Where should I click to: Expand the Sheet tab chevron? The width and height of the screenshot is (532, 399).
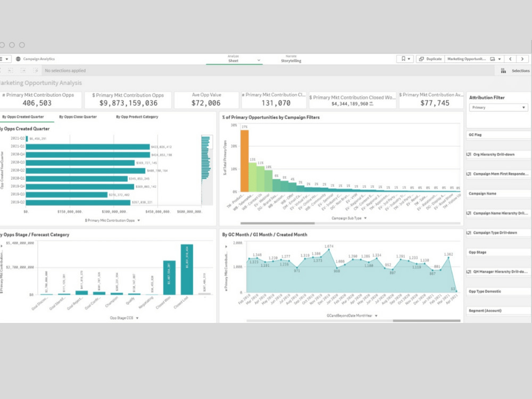[259, 61]
